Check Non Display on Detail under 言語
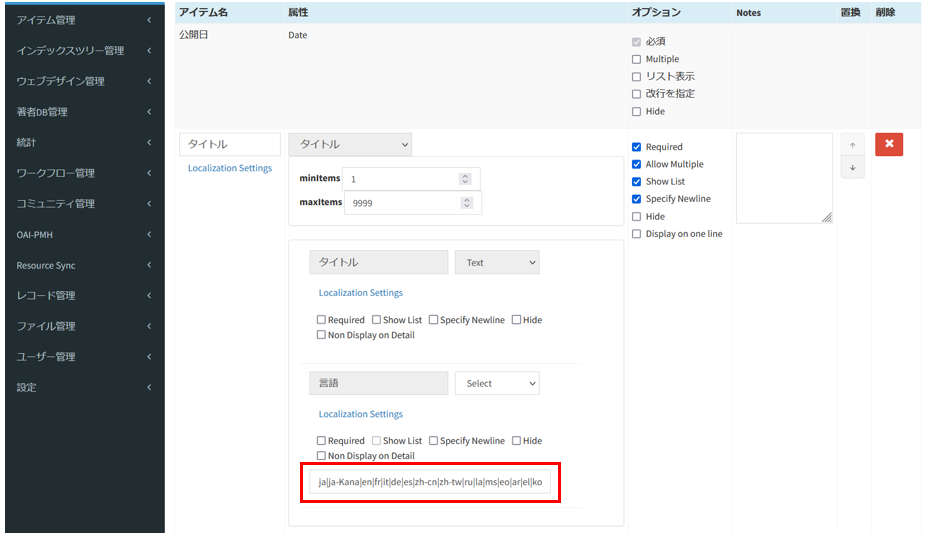 pos(322,456)
